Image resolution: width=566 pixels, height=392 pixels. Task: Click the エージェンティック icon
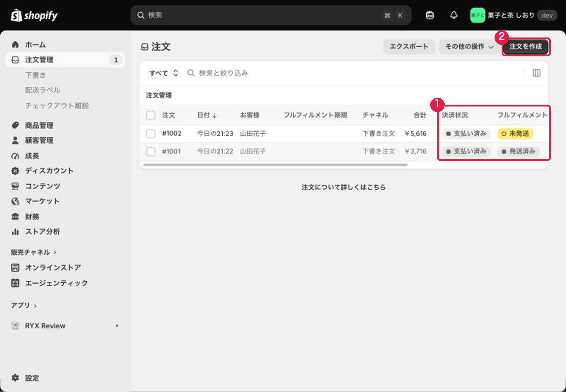[x=15, y=283]
